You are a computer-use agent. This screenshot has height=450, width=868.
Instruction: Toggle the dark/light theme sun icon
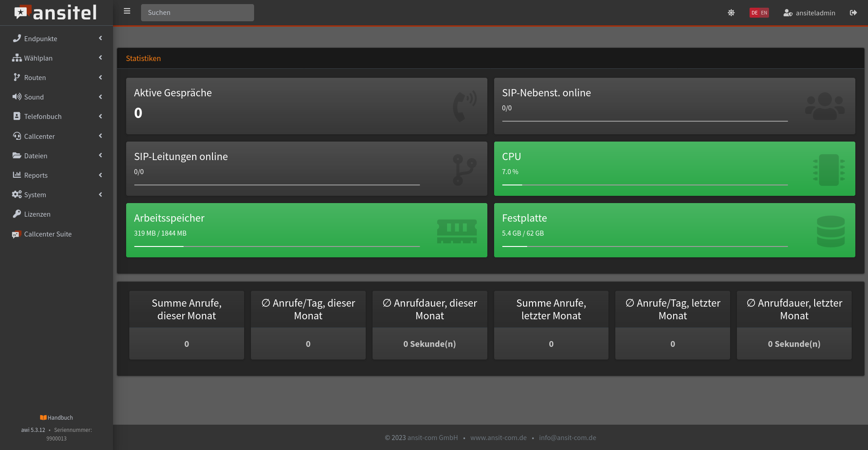pos(731,13)
